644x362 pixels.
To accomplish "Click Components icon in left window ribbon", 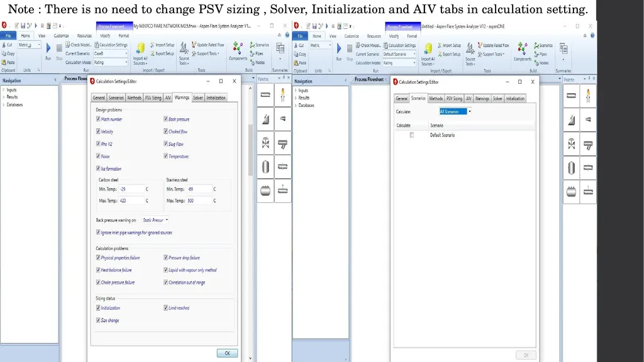I will pyautogui.click(x=238, y=48).
